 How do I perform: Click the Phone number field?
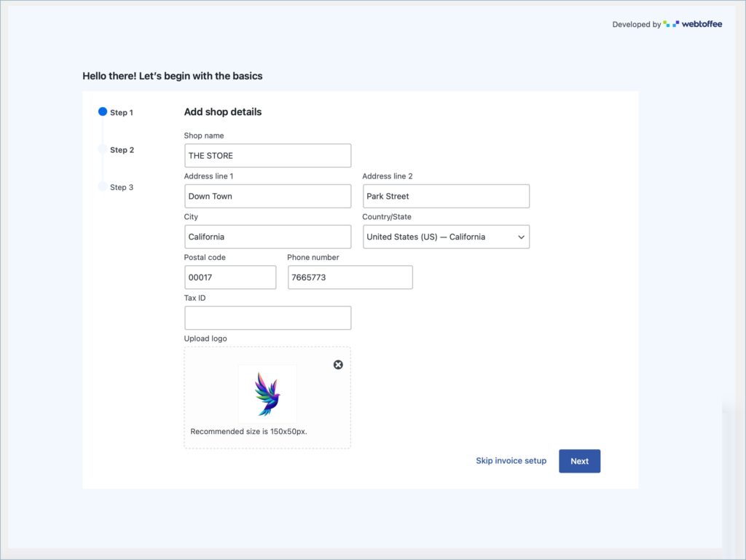click(350, 277)
